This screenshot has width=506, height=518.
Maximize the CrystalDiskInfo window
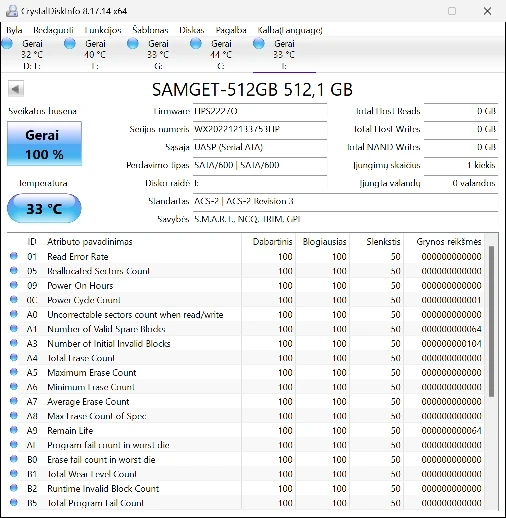(452, 11)
